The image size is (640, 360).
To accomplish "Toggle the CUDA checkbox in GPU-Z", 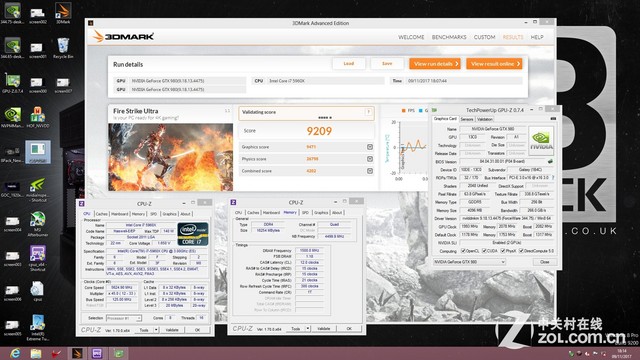I will (484, 251).
